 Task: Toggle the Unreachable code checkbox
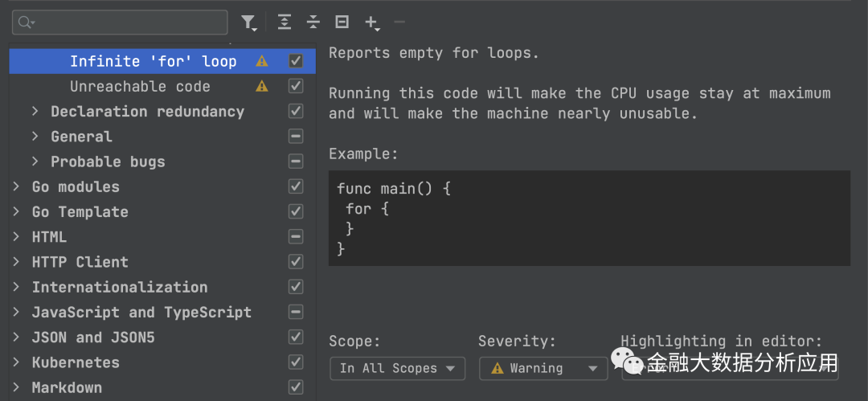coord(296,86)
